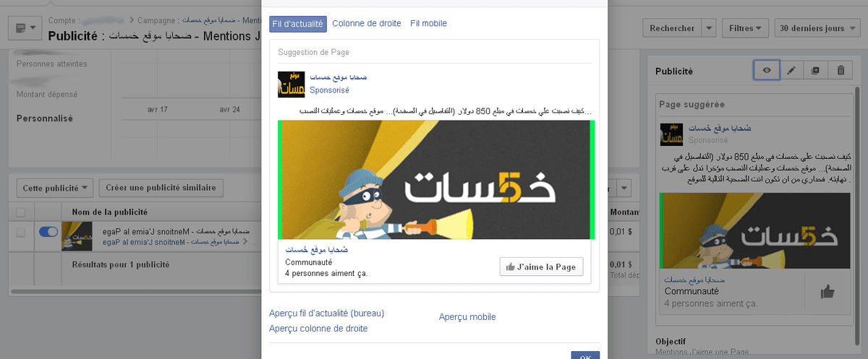The height and width of the screenshot is (359, 868).
Task: Expand the Cette publicité dropdown
Action: tap(55, 188)
